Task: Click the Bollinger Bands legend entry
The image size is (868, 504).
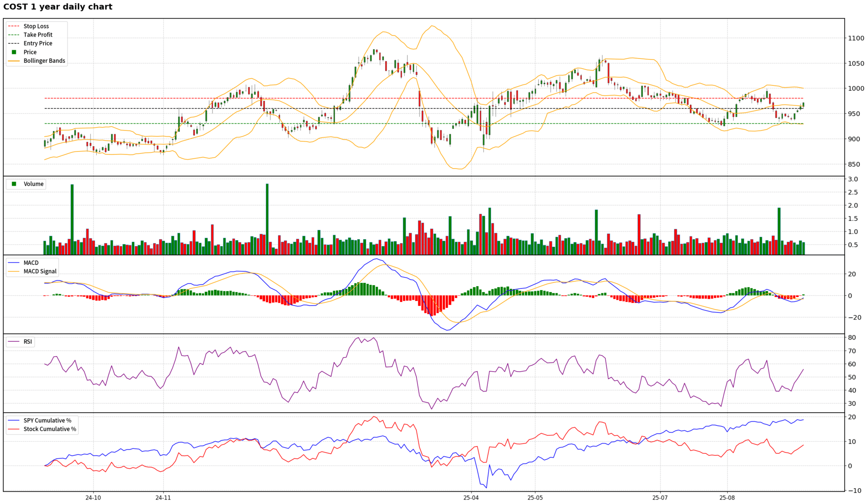Action: (44, 61)
